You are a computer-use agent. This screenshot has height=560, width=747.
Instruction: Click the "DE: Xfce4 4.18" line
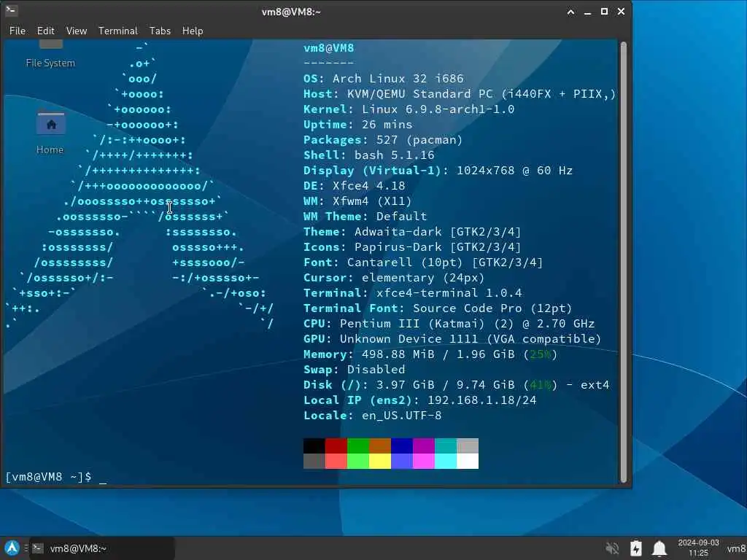point(354,185)
